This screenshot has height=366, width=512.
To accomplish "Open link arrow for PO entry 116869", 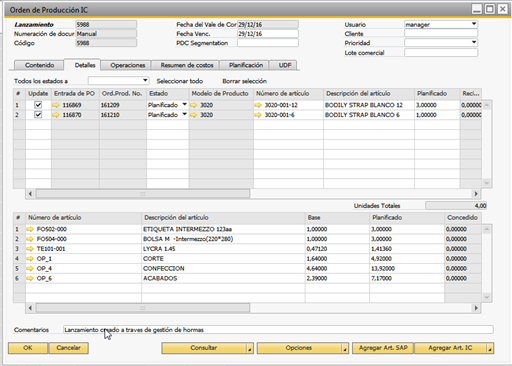I will pos(56,105).
